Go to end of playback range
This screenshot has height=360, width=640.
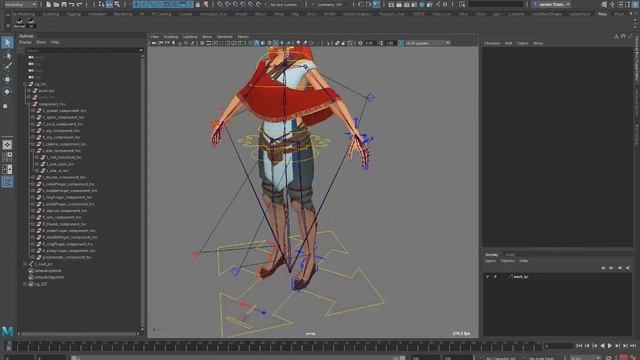tap(633, 346)
